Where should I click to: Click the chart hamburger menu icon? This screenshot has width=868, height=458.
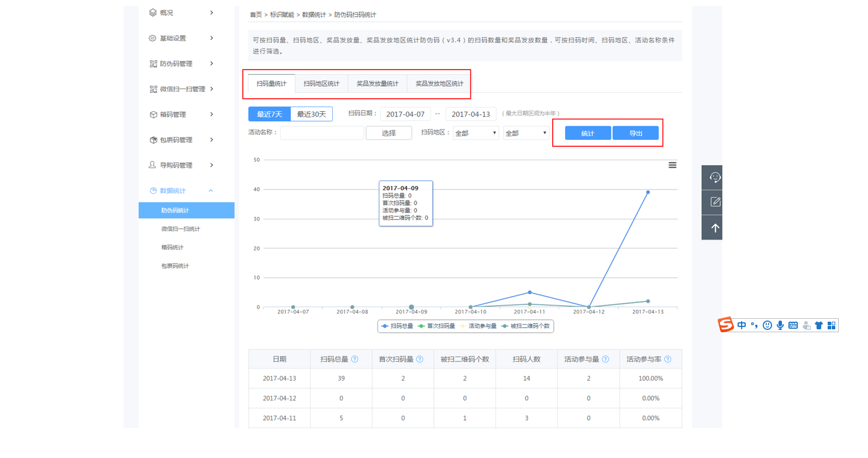click(672, 165)
